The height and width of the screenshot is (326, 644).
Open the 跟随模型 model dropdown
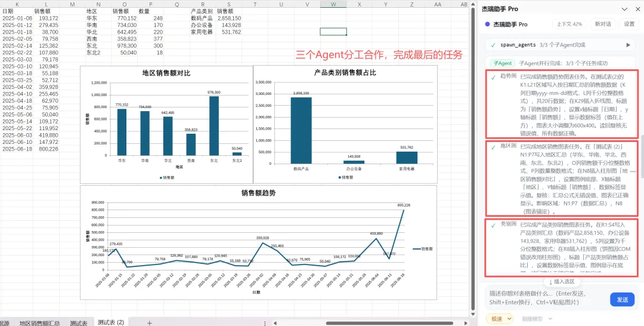click(537, 318)
